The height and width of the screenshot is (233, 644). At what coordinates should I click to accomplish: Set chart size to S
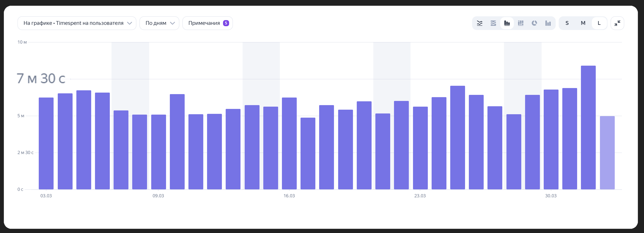567,23
